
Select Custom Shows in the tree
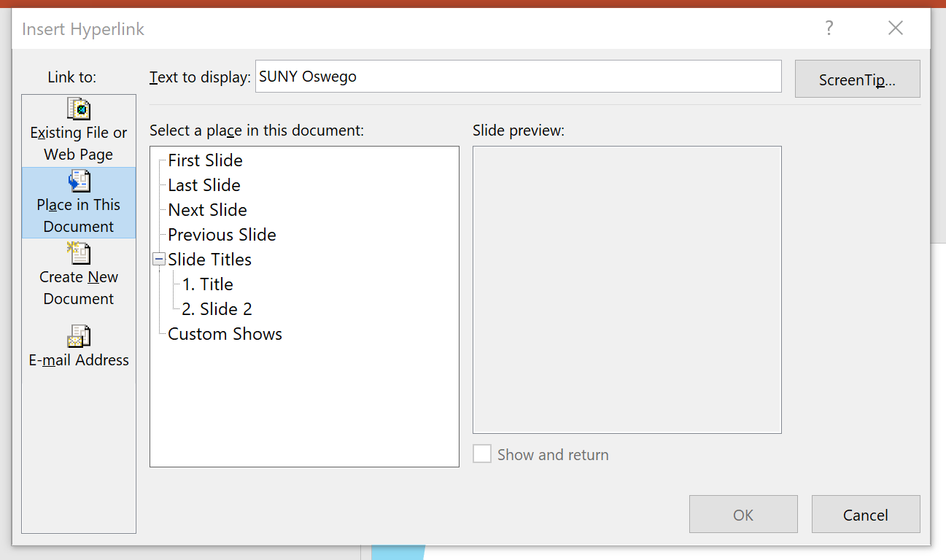click(x=225, y=334)
